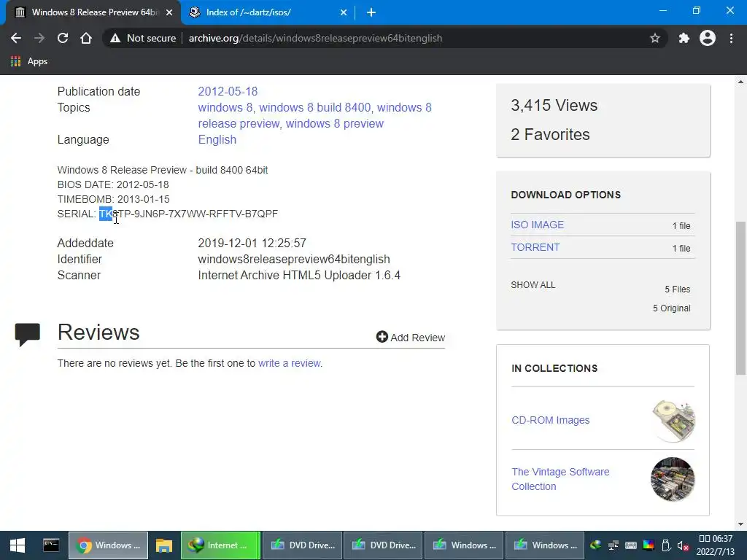
Task: Click the Add Review button
Action: [x=411, y=337]
